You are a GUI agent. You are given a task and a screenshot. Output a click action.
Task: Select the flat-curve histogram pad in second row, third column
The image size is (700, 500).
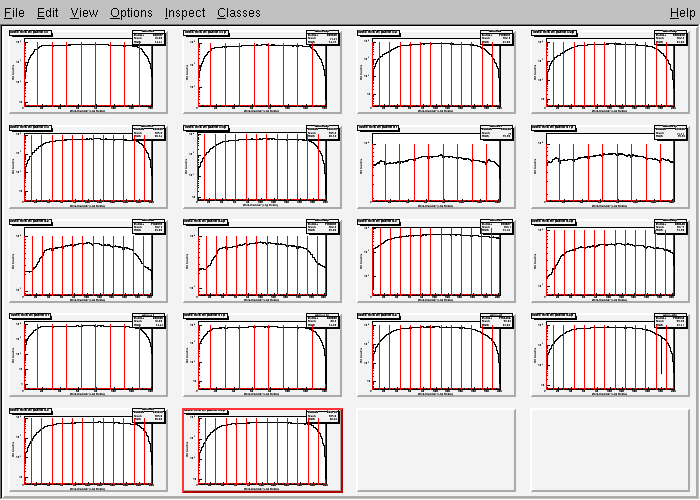point(436,166)
